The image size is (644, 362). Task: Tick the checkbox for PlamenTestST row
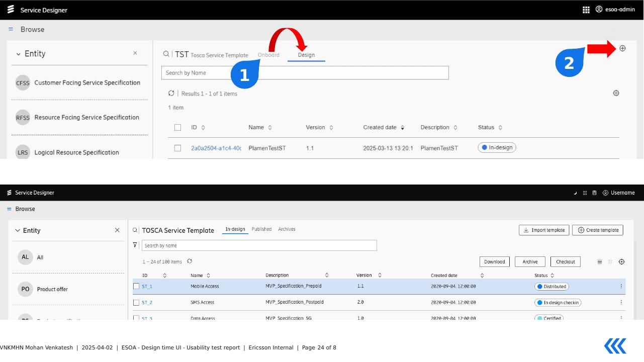pos(177,148)
